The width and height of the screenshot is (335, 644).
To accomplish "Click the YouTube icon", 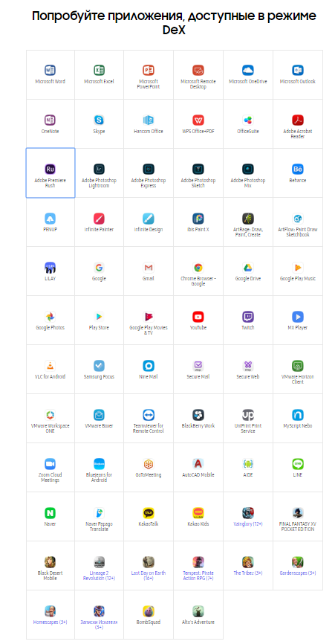I will 198,317.
